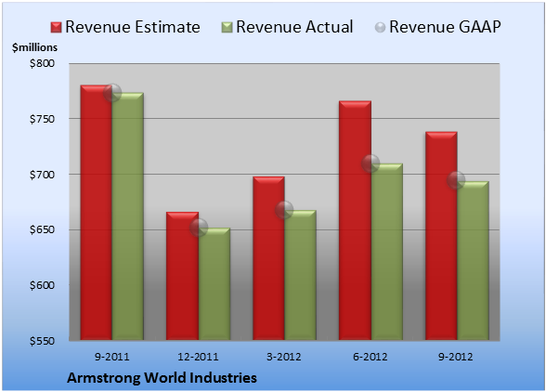Click the 6-2012 x-axis label
The height and width of the screenshot is (392, 546).
point(370,357)
